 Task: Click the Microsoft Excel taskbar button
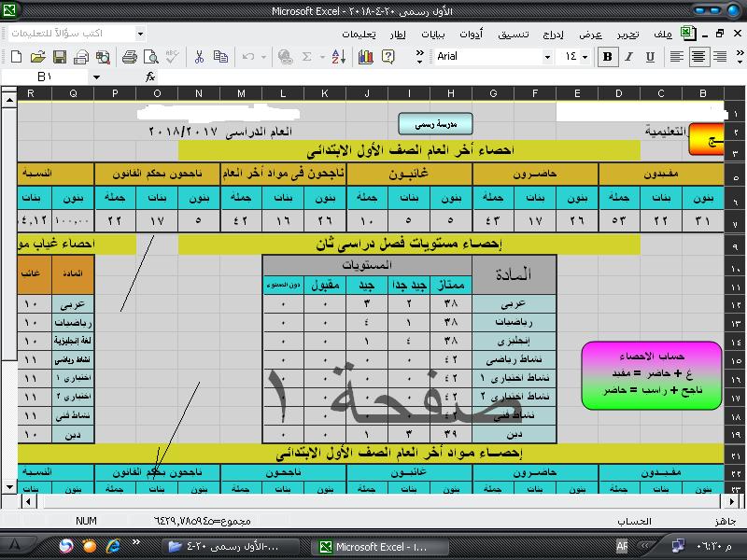(372, 546)
